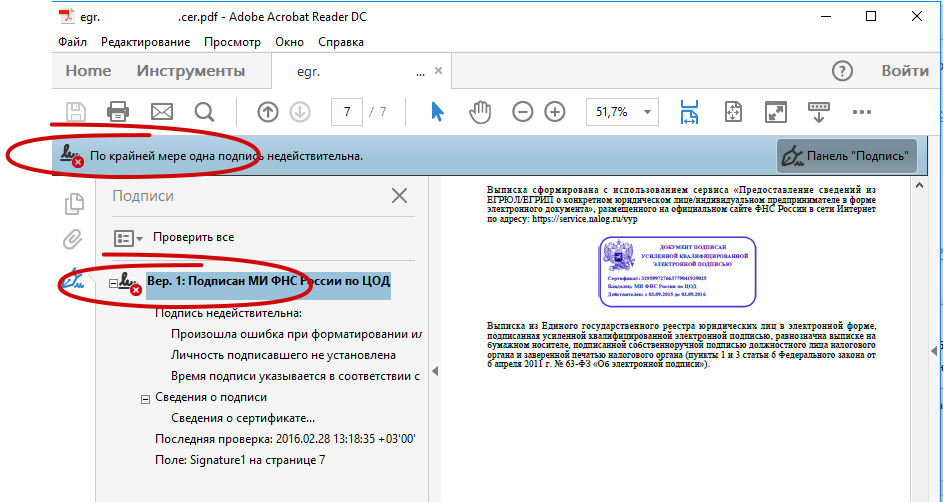Viewport: 944px width, 502px height.
Task: Select Личность подписавшего не установлена line
Action: (284, 356)
